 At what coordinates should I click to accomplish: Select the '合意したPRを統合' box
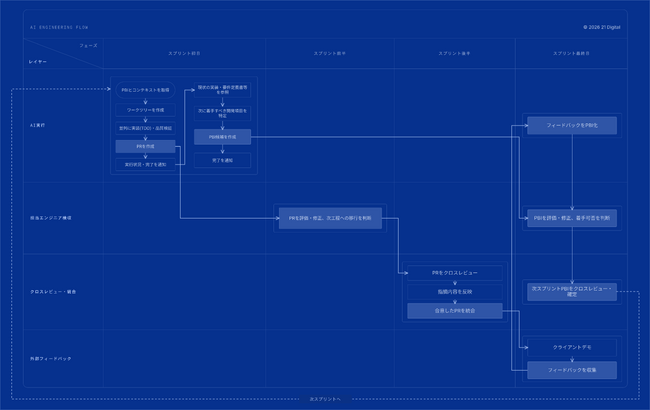[x=455, y=311]
